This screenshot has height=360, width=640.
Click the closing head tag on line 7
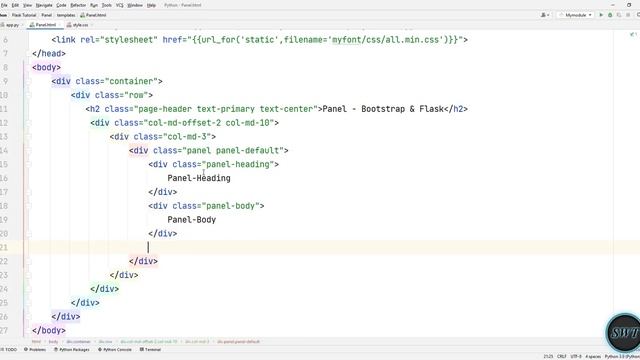pyautogui.click(x=49, y=53)
